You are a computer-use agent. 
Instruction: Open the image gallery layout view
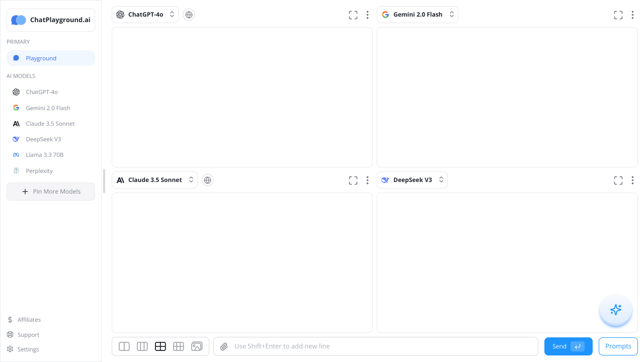(196, 346)
